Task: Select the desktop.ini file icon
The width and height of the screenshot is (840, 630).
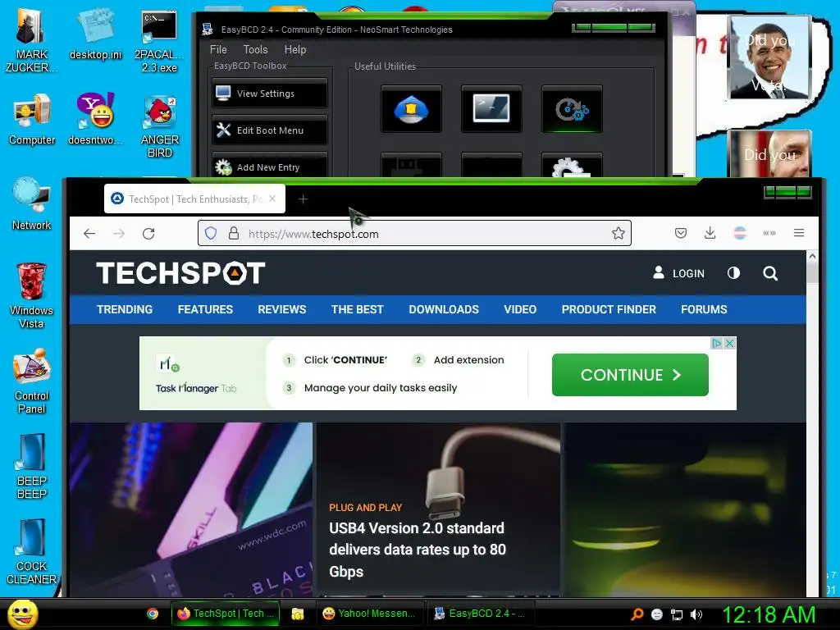Action: coord(95,34)
